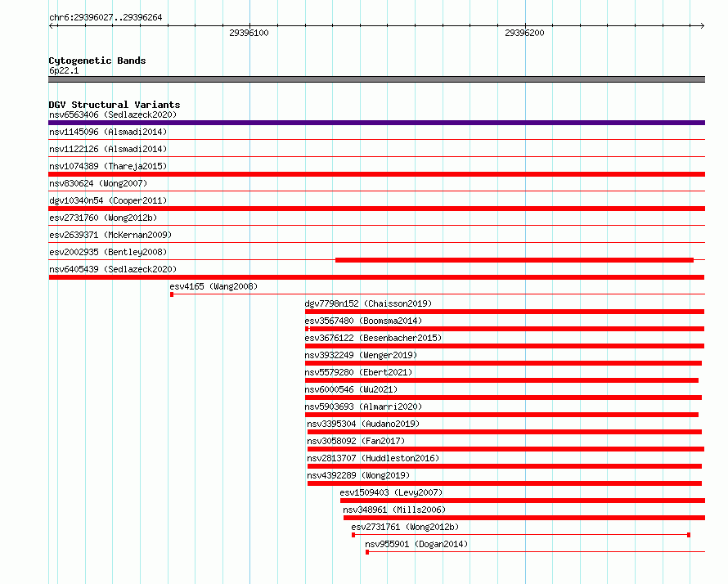Viewport: 728px width, 584px height.
Task: Open the nsv1145096 (Alsmadi2014) variant
Action: (x=108, y=132)
